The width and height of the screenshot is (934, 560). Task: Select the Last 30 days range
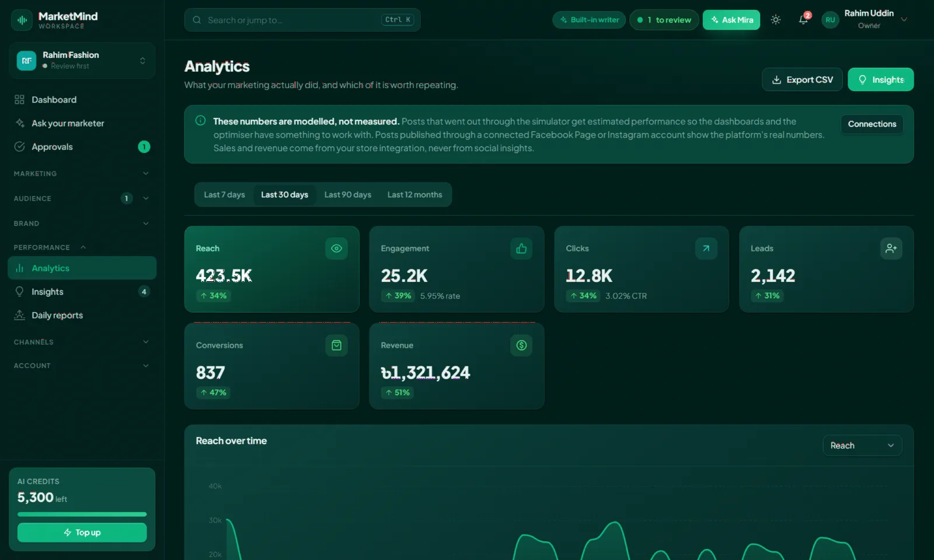284,195
